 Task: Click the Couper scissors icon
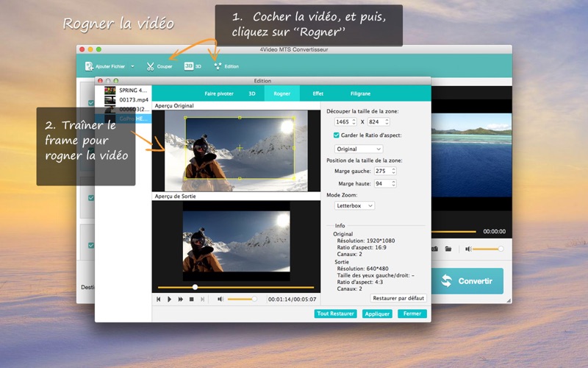point(151,66)
